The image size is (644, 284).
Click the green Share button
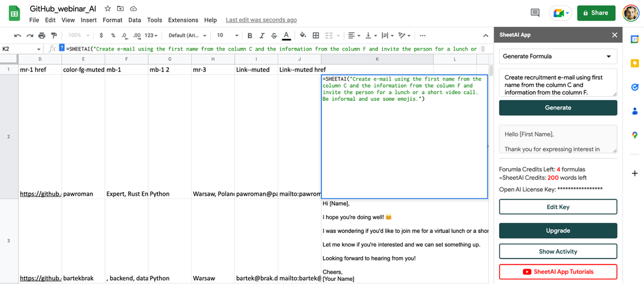tap(596, 13)
